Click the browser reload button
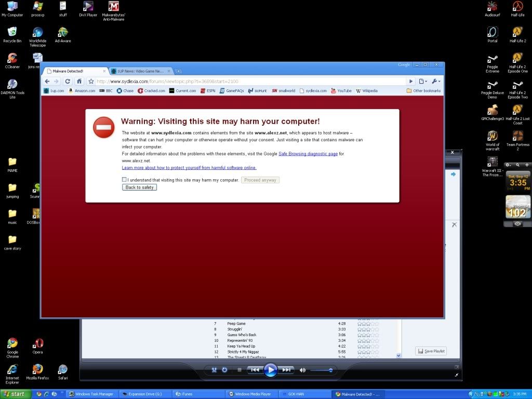The height and width of the screenshot is (399, 532). (68, 81)
